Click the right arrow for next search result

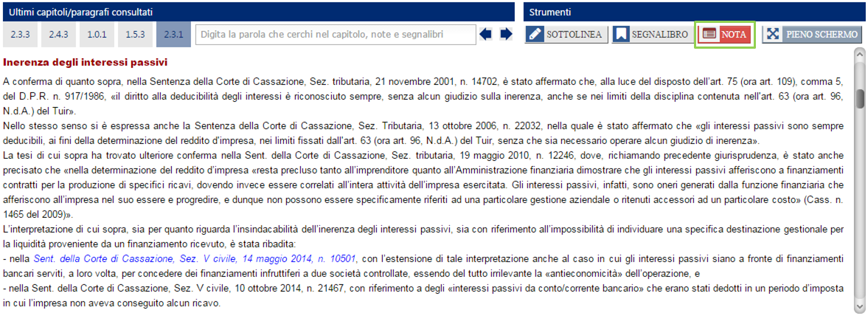pyautogui.click(x=506, y=34)
